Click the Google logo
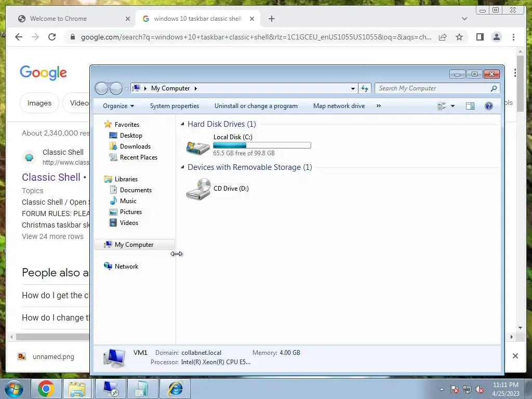Image resolution: width=532 pixels, height=399 pixels. 44,73
